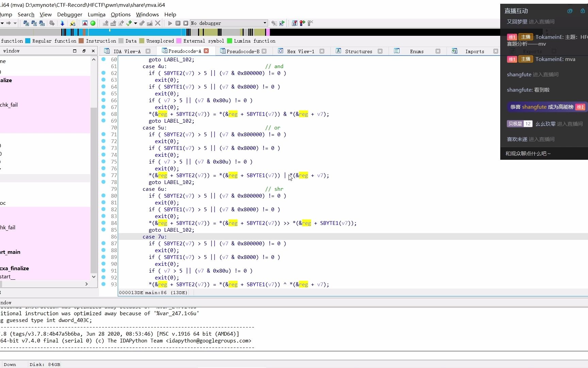Click the live chat input '和观众聊点什么吧~'

click(544, 153)
